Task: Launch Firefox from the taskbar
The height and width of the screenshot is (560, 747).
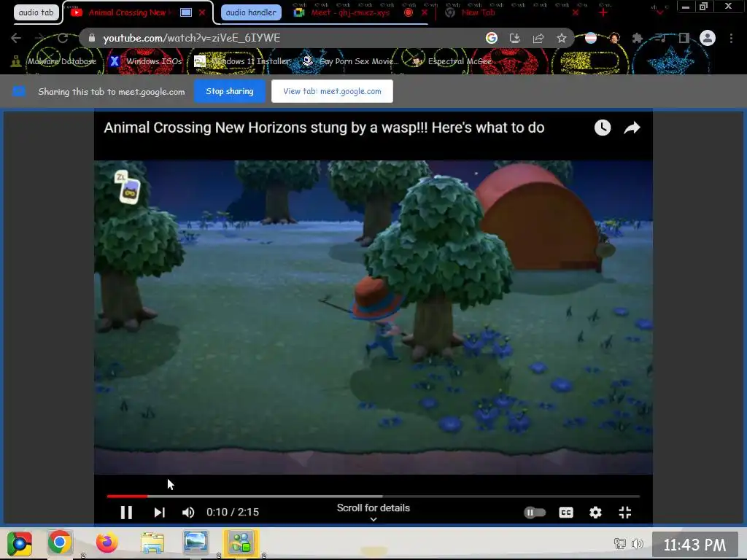Action: (107, 542)
